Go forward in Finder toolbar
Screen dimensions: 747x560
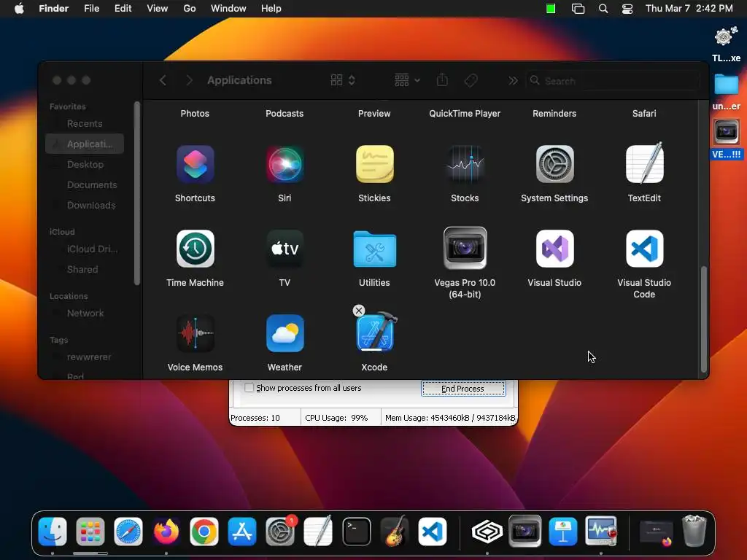(189, 80)
